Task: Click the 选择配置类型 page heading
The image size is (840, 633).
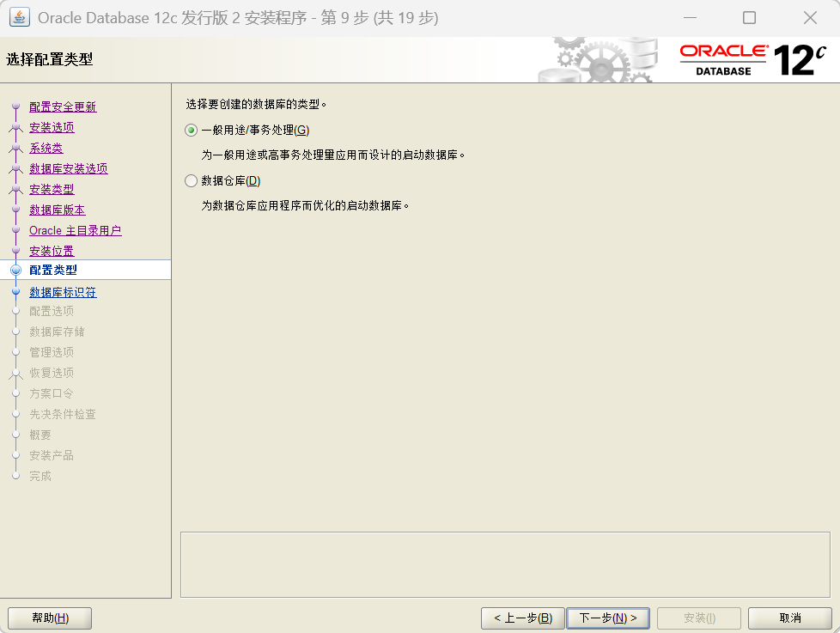Action: tap(49, 59)
